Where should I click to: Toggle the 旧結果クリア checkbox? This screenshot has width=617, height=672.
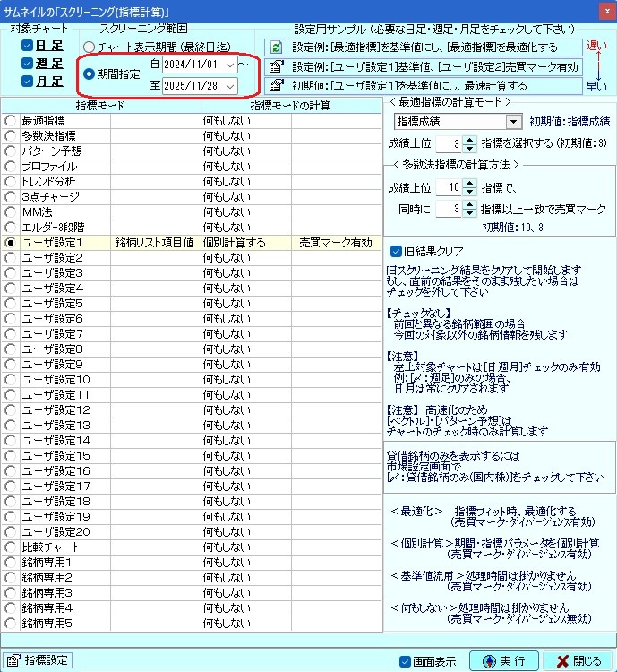398,251
